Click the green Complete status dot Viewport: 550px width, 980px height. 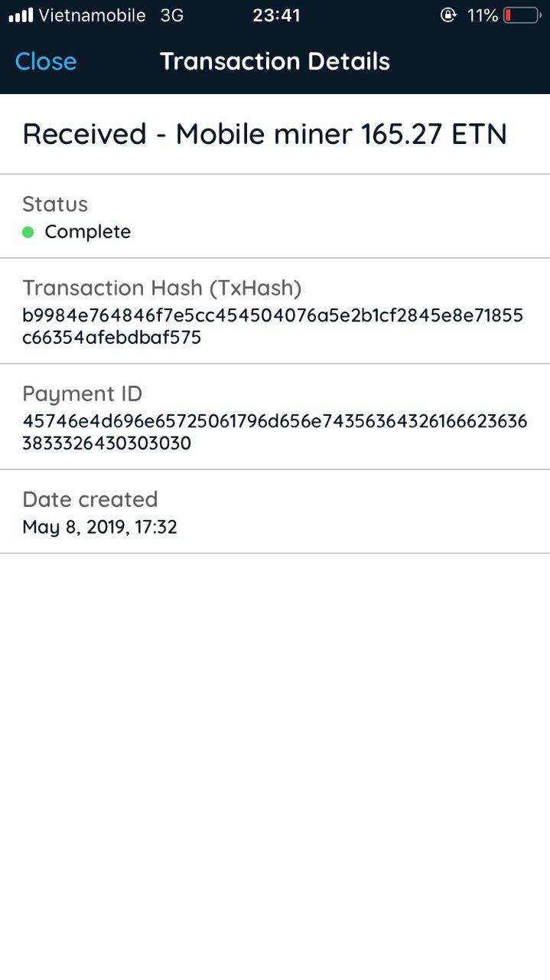coord(28,232)
